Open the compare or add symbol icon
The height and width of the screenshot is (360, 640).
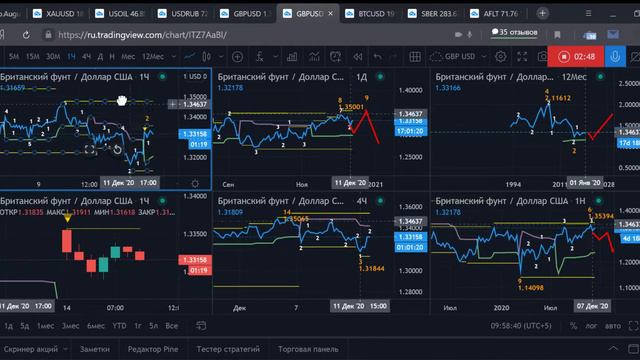pos(237,57)
